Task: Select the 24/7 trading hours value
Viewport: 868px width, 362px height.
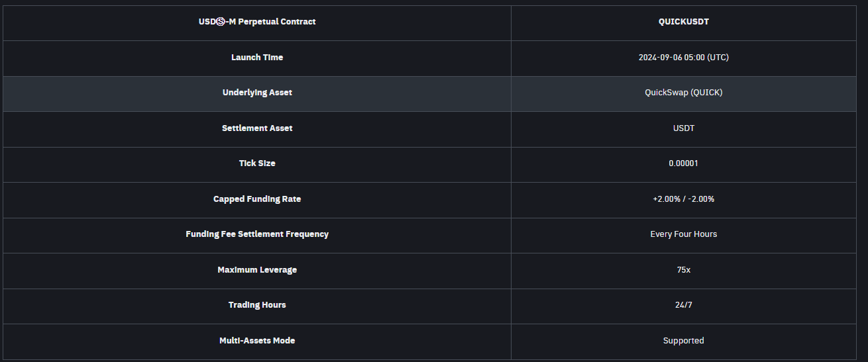Action: (683, 305)
